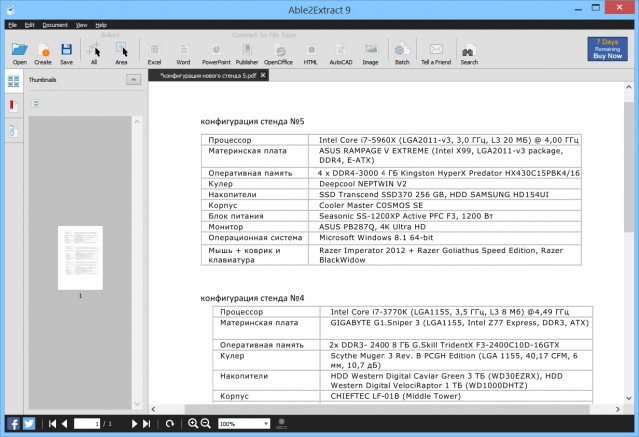Open the Document menu
The image size is (639, 437).
55,25
